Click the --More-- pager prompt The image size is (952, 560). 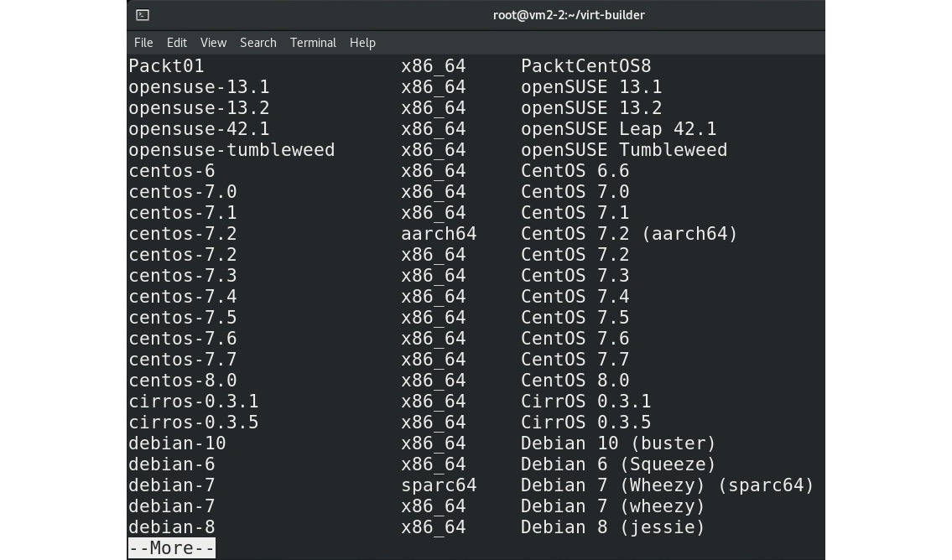click(172, 548)
